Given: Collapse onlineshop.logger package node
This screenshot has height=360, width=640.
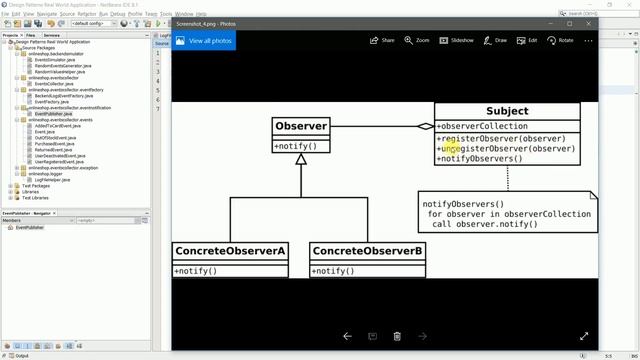Looking at the screenshot, I should [17, 174].
